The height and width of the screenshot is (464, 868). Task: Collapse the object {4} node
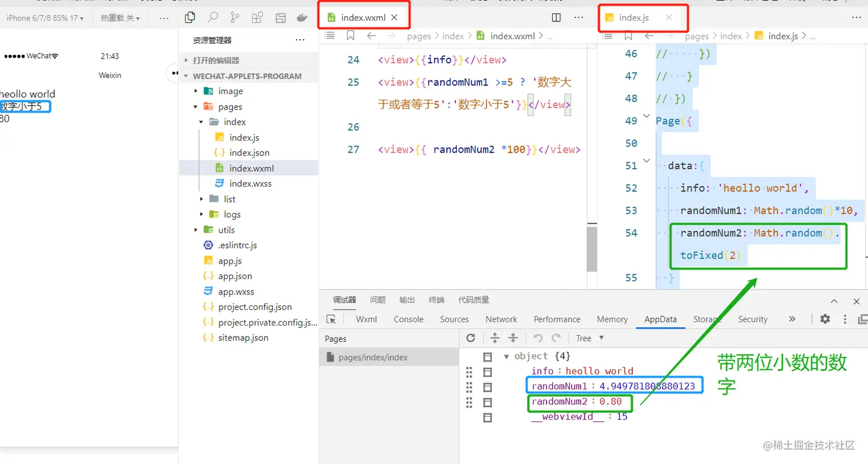(x=506, y=357)
